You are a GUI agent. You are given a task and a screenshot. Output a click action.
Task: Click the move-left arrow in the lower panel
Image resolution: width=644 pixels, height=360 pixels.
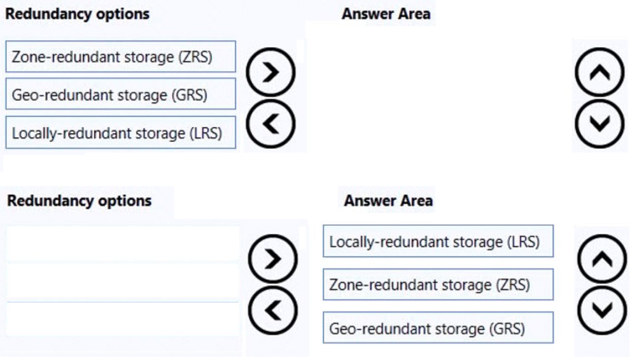(272, 310)
